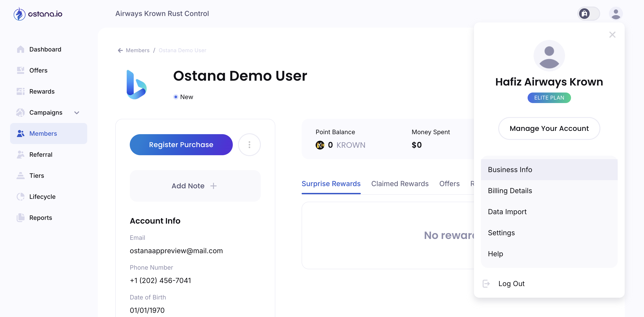
Task: Click the Tiers sidebar icon
Action: [x=21, y=176]
